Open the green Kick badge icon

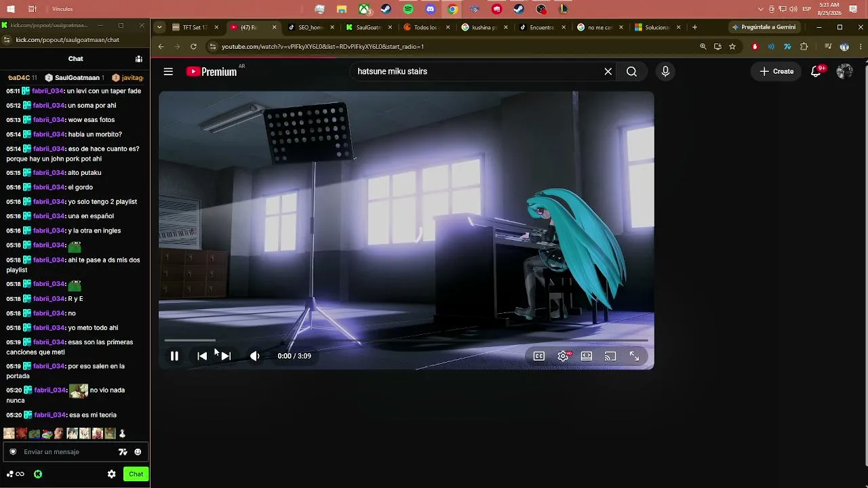[38, 474]
